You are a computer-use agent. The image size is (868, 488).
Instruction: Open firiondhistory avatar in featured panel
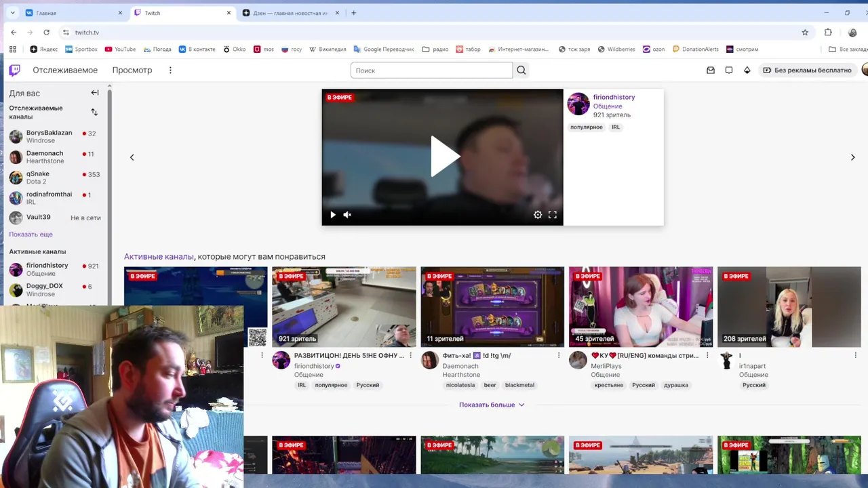[x=578, y=104]
